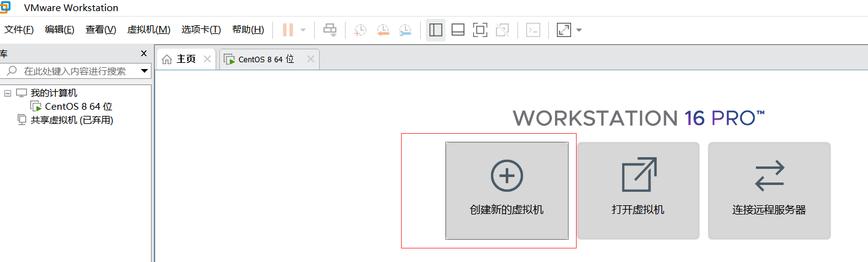Open the snapshot manager wrench icon

(405, 30)
